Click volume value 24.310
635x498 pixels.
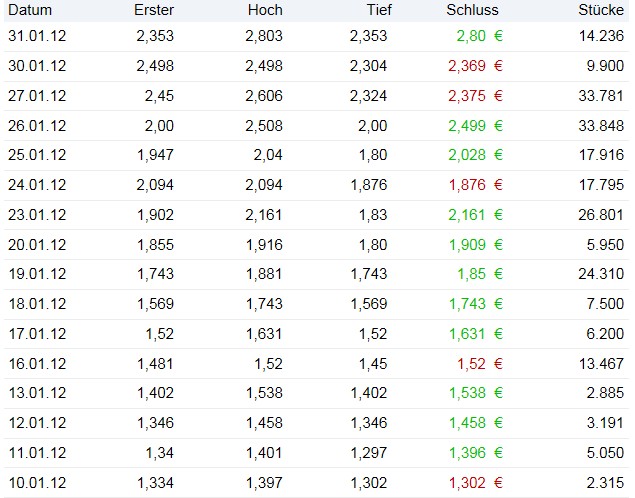pyautogui.click(x=603, y=275)
